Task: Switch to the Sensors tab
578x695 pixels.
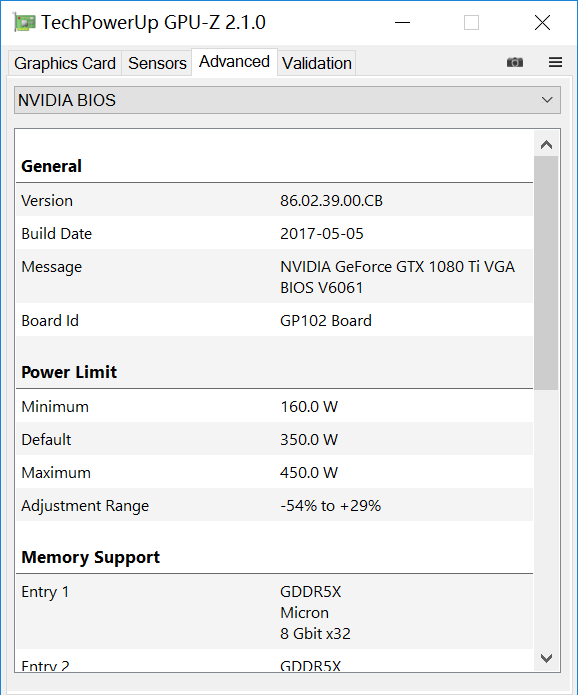Action: [x=157, y=63]
